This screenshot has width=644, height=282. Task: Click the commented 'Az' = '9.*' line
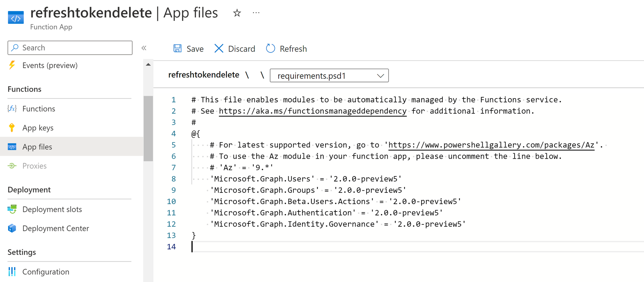click(241, 167)
